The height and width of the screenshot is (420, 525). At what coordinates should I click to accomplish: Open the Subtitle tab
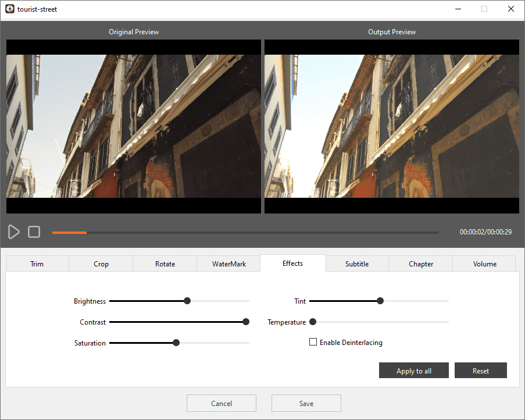tap(357, 264)
